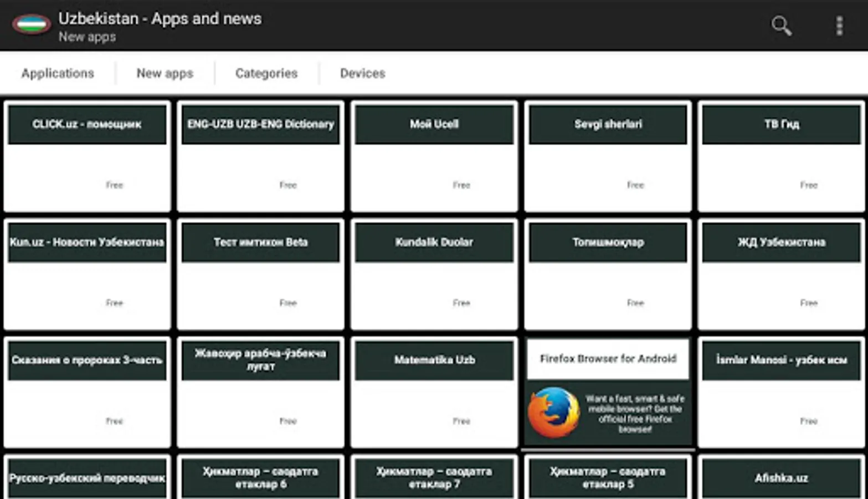Open Русско-узбекский переводчик app
868x499 pixels.
tap(87, 478)
